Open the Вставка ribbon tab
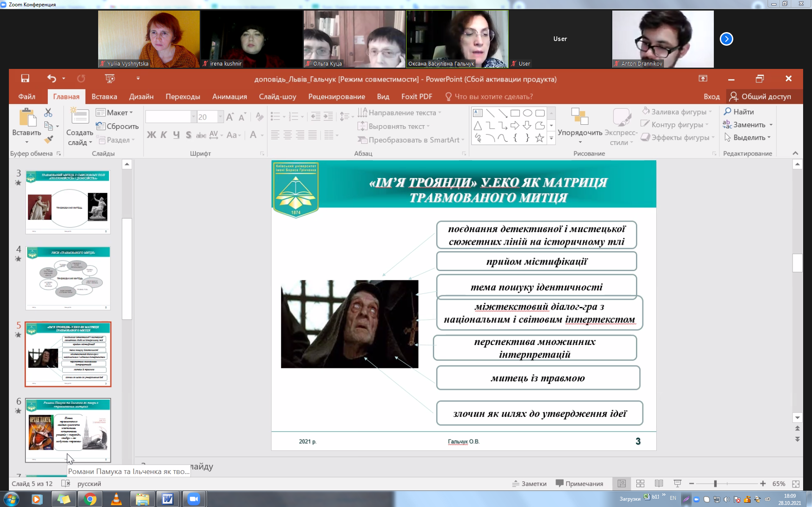Viewport: 812px width, 507px height. click(104, 96)
